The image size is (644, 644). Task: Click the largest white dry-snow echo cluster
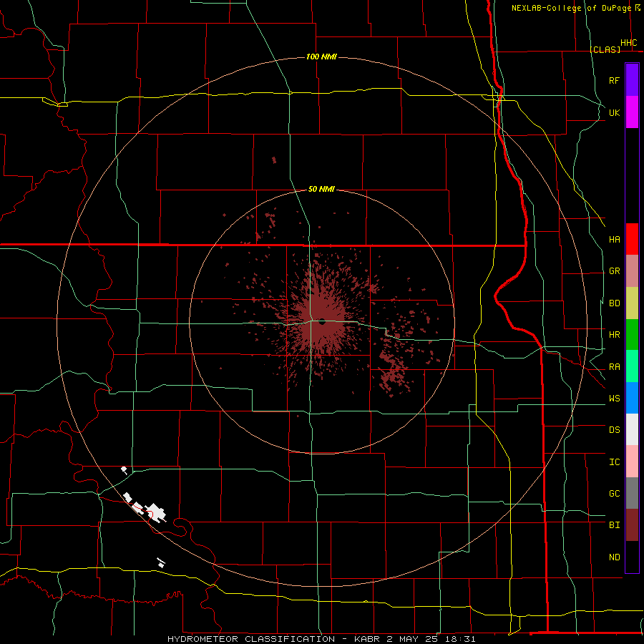pyautogui.click(x=156, y=512)
